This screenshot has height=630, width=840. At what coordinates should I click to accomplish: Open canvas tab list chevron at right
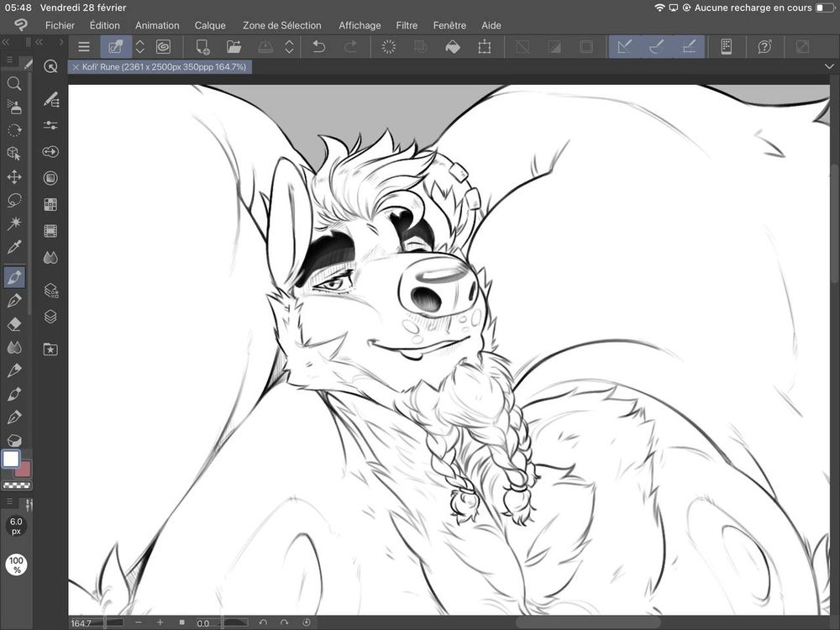(829, 66)
